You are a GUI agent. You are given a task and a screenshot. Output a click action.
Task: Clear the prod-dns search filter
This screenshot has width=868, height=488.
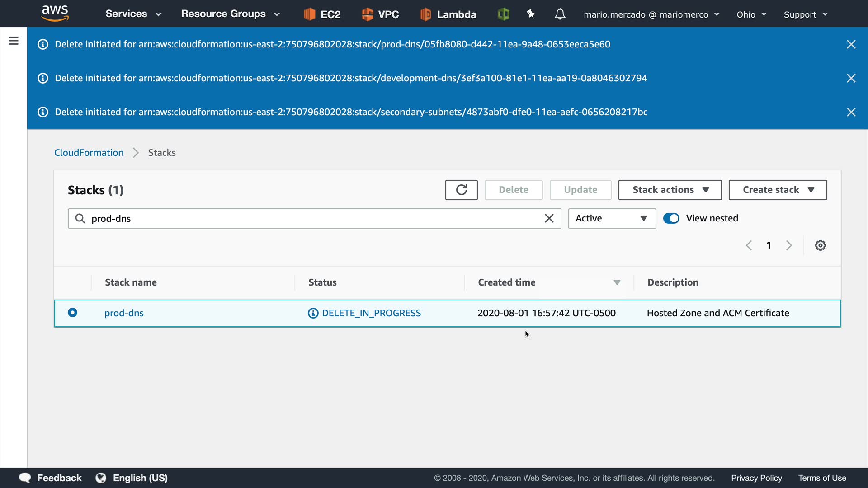(x=549, y=219)
